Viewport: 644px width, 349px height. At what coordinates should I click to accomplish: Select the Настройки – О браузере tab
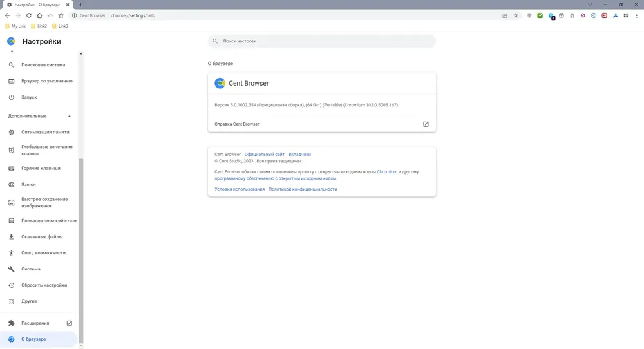pos(37,5)
